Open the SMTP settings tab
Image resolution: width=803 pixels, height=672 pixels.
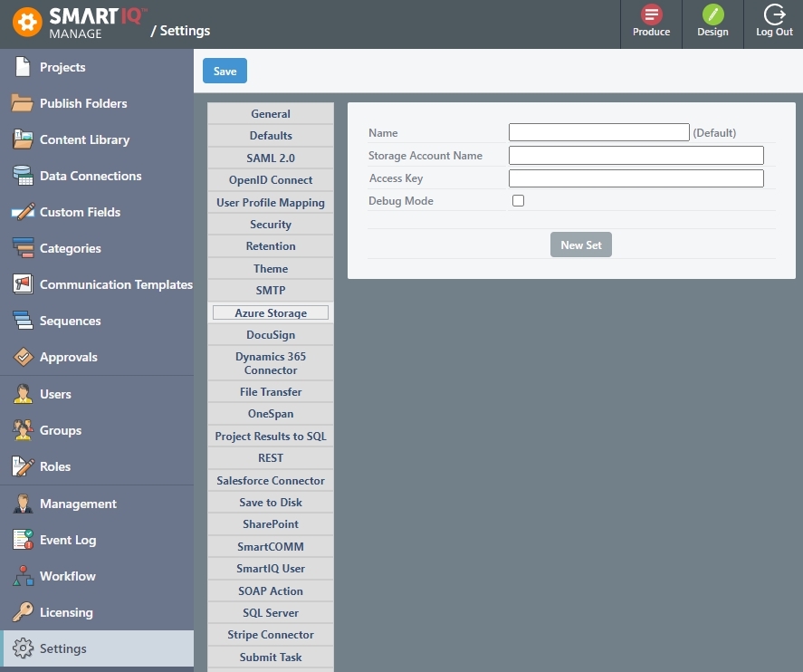pos(271,291)
